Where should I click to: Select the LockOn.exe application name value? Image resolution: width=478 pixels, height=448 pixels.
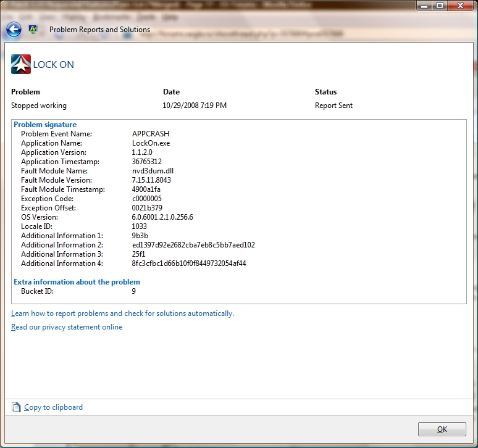[151, 143]
